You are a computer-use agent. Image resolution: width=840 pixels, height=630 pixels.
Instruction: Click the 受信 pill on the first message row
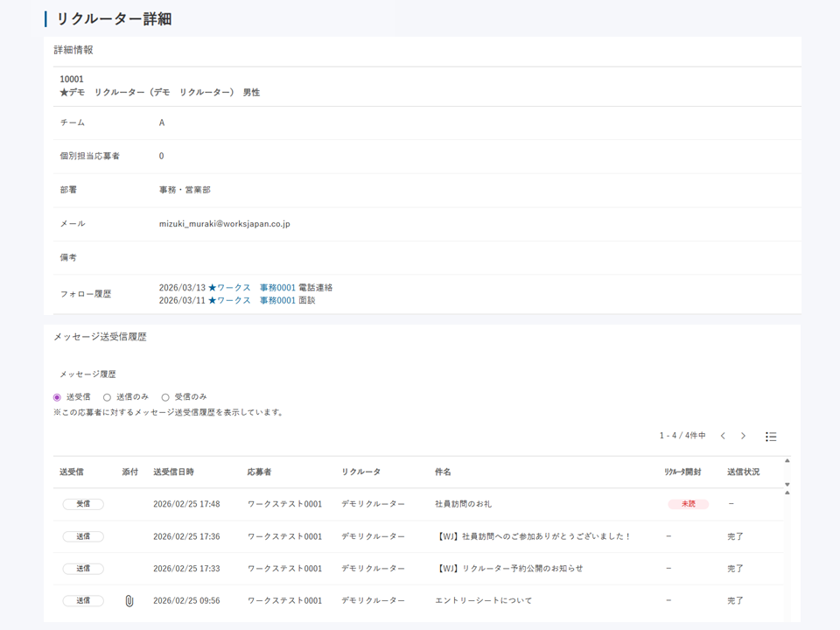(x=83, y=504)
